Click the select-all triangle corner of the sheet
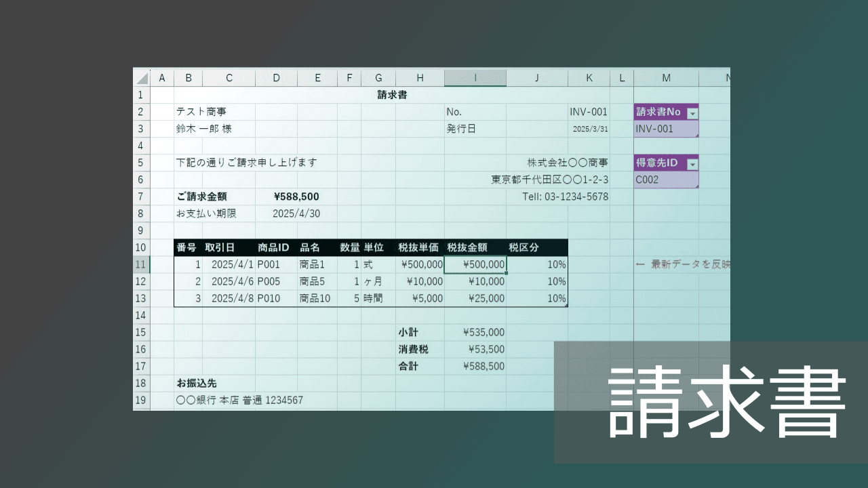The height and width of the screenshot is (488, 868). [141, 77]
